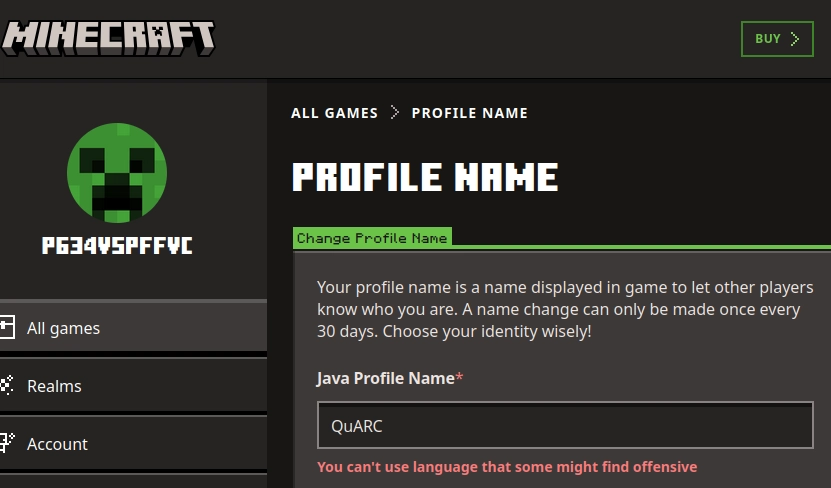Click the PROFILE NAME breadcrumb

coord(470,113)
